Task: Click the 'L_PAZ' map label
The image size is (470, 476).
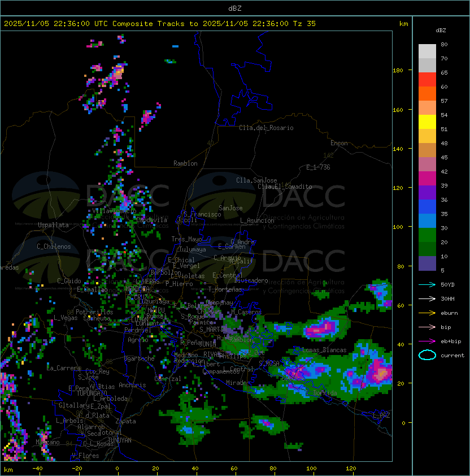Action: tap(381, 416)
